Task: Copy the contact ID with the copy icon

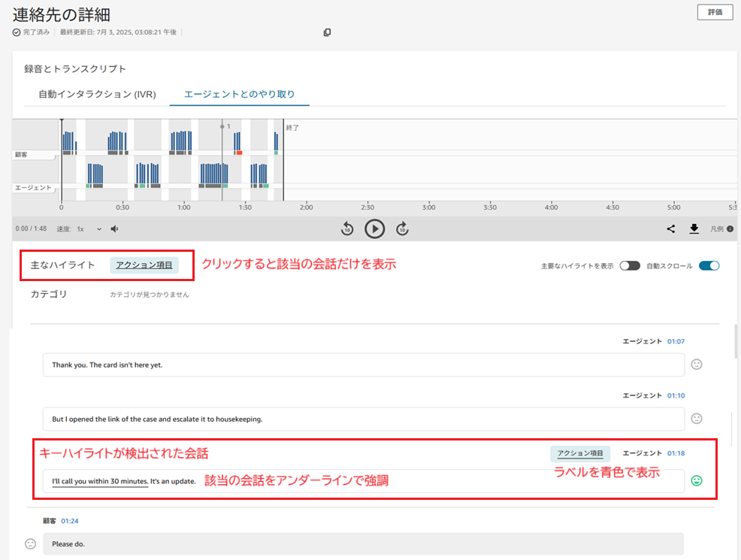Action: tap(327, 32)
